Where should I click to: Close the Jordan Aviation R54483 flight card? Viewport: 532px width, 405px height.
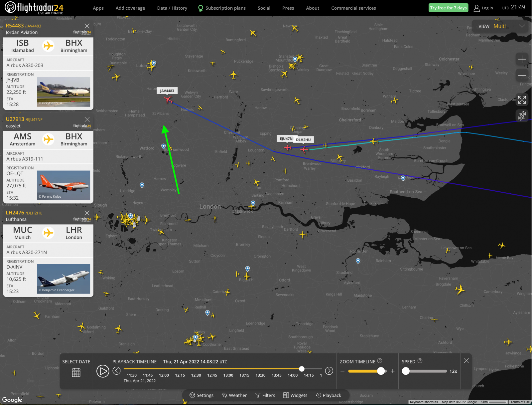[x=87, y=26]
